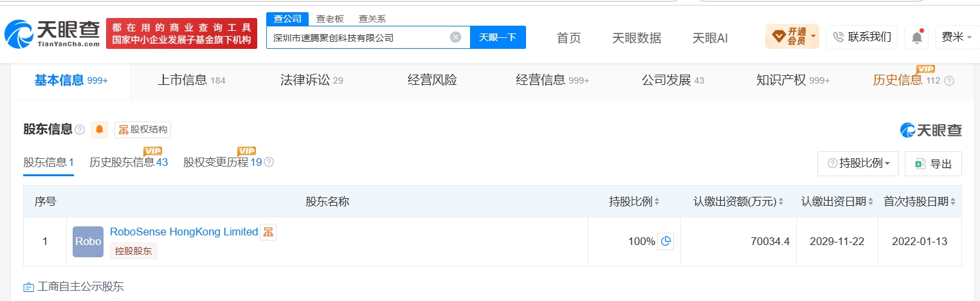Click the 序号 column header

click(45, 201)
